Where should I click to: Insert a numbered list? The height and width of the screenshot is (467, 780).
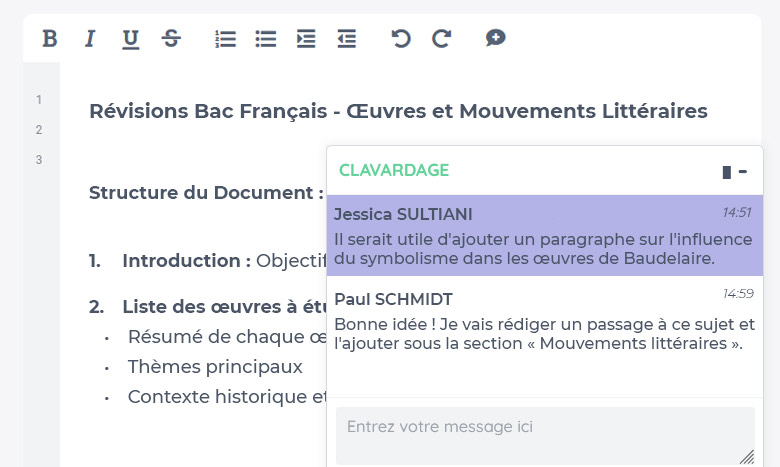[225, 39]
